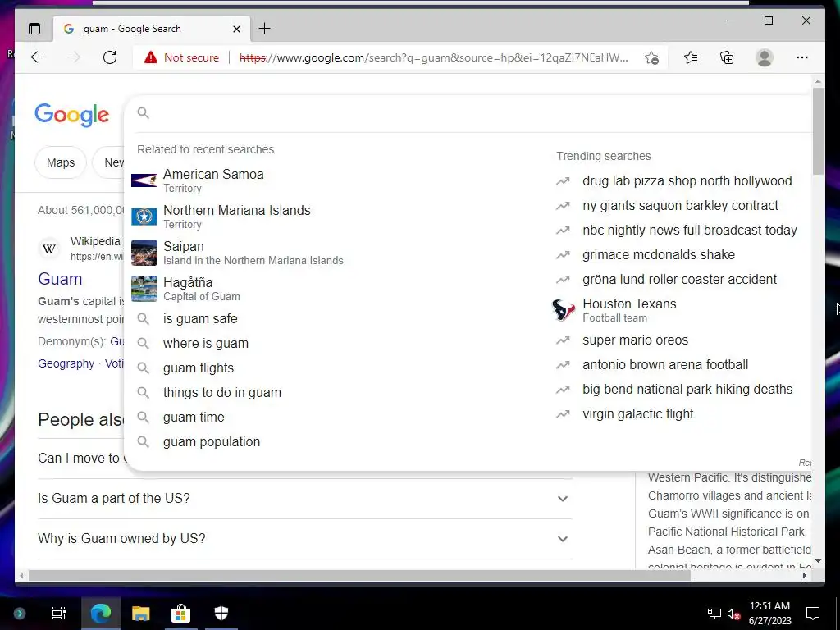
Task: Click the network tray icon
Action: click(x=714, y=614)
